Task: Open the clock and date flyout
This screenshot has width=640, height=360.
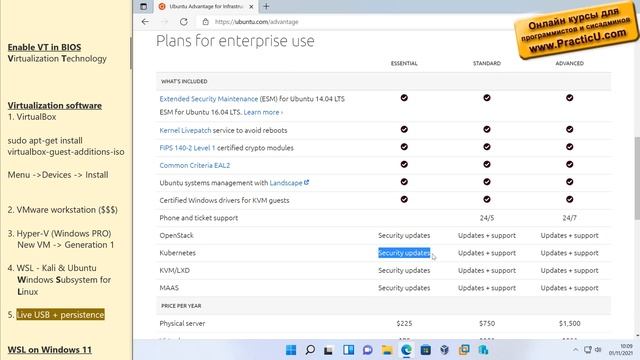Action: click(x=621, y=350)
